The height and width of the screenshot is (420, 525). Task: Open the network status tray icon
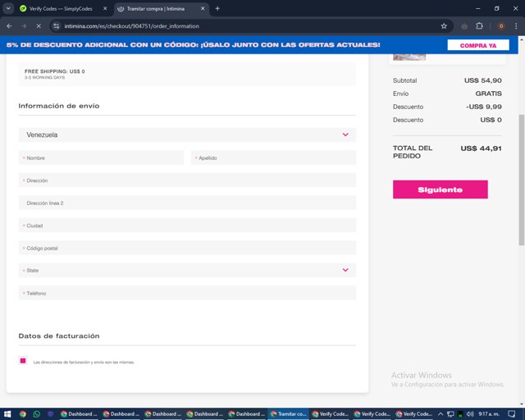click(450, 414)
